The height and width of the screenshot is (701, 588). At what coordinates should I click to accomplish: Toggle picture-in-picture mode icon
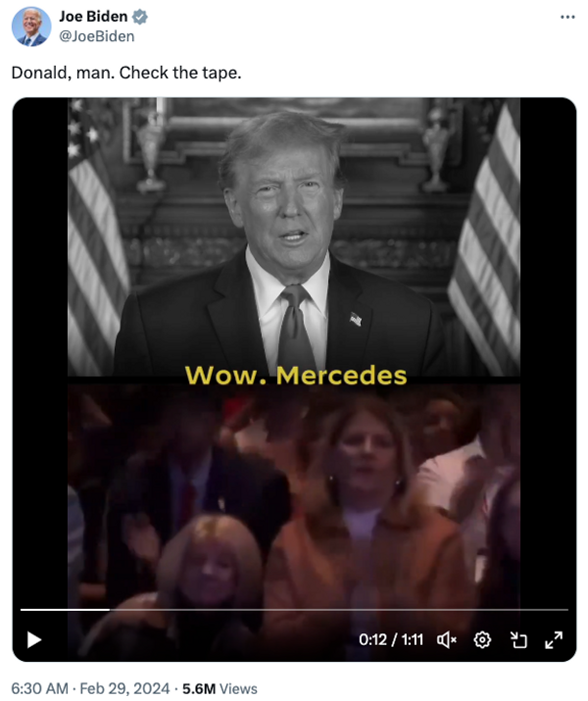[518, 640]
